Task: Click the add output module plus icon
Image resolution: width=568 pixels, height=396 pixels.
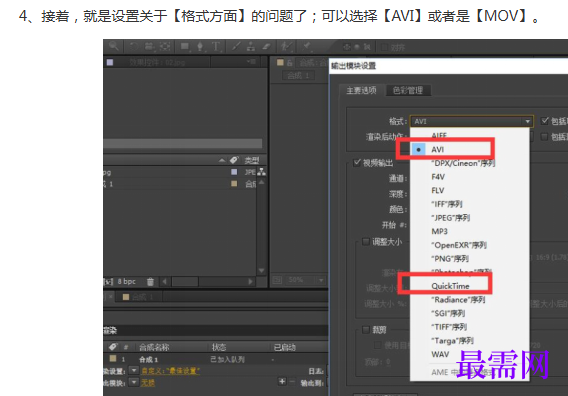Action: tap(282, 381)
